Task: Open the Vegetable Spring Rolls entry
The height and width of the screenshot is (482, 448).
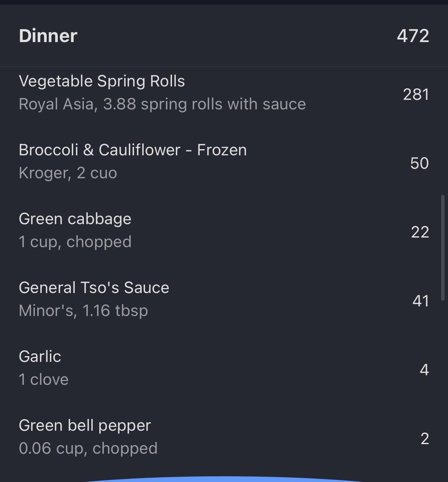Action: point(102,81)
